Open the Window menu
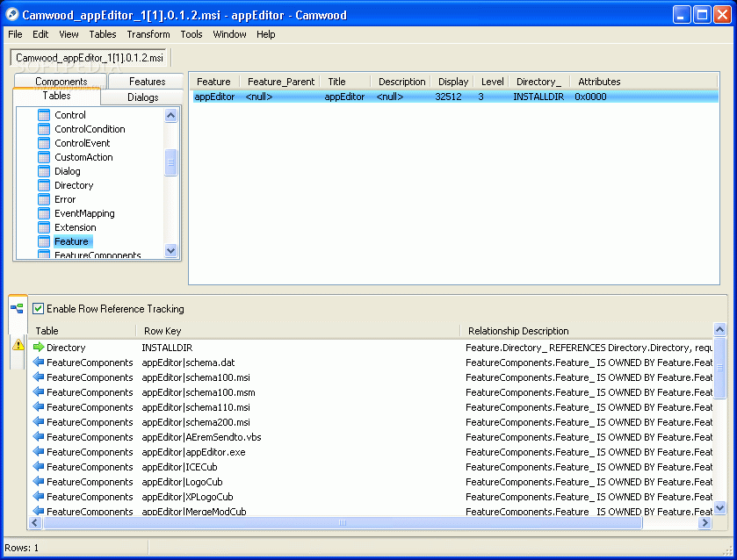This screenshot has width=737, height=560. click(x=229, y=34)
